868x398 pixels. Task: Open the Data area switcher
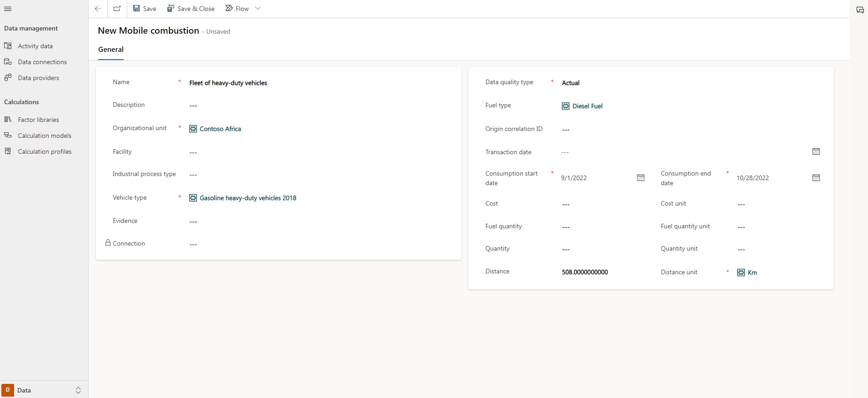(x=44, y=390)
